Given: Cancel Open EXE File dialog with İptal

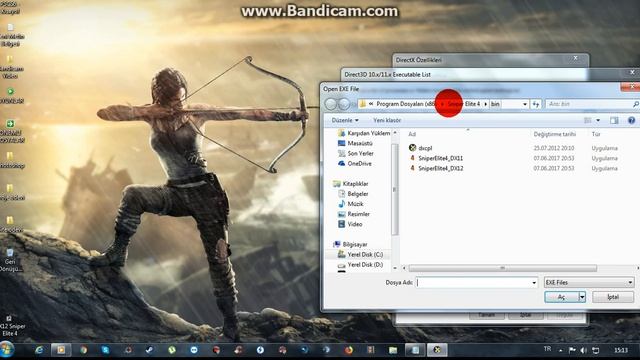Looking at the screenshot, I should pyautogui.click(x=613, y=297).
